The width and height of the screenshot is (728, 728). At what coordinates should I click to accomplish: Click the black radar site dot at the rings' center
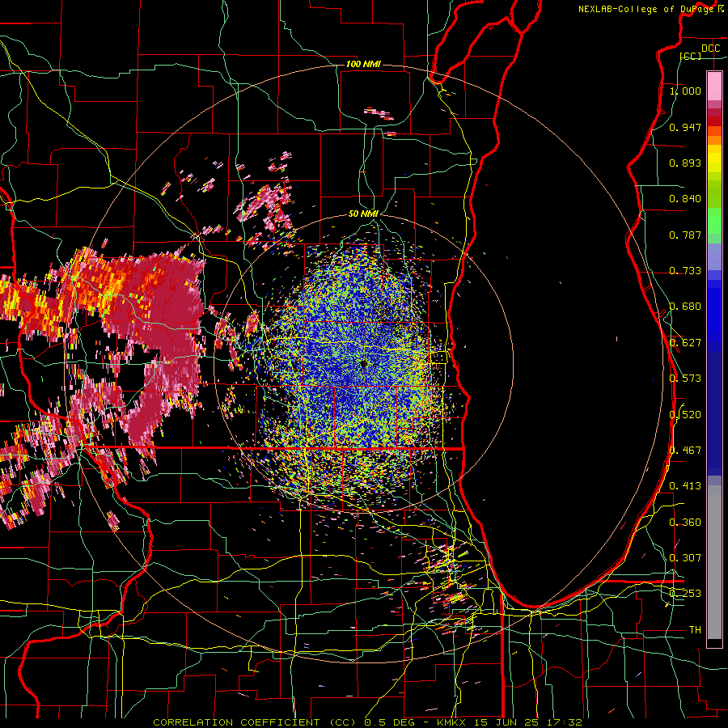[363, 364]
